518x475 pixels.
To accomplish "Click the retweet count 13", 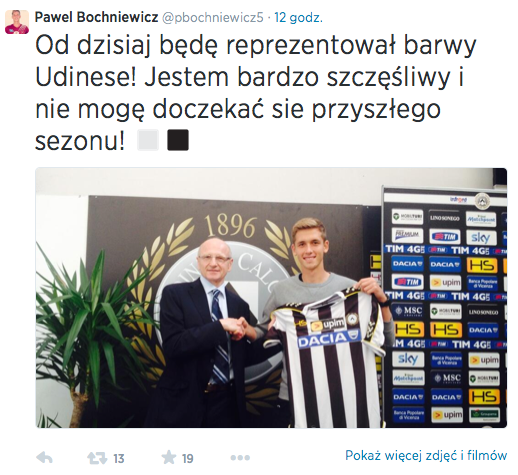I will (x=119, y=459).
